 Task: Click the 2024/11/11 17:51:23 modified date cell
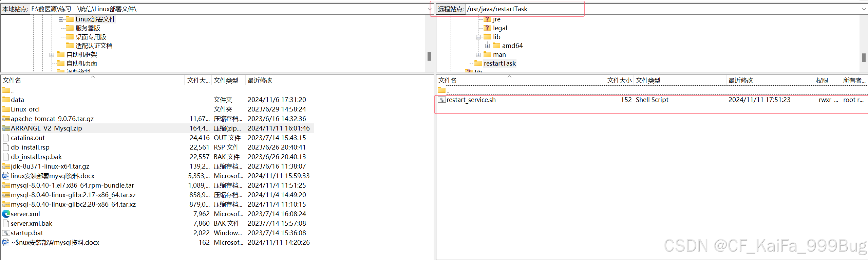click(759, 100)
